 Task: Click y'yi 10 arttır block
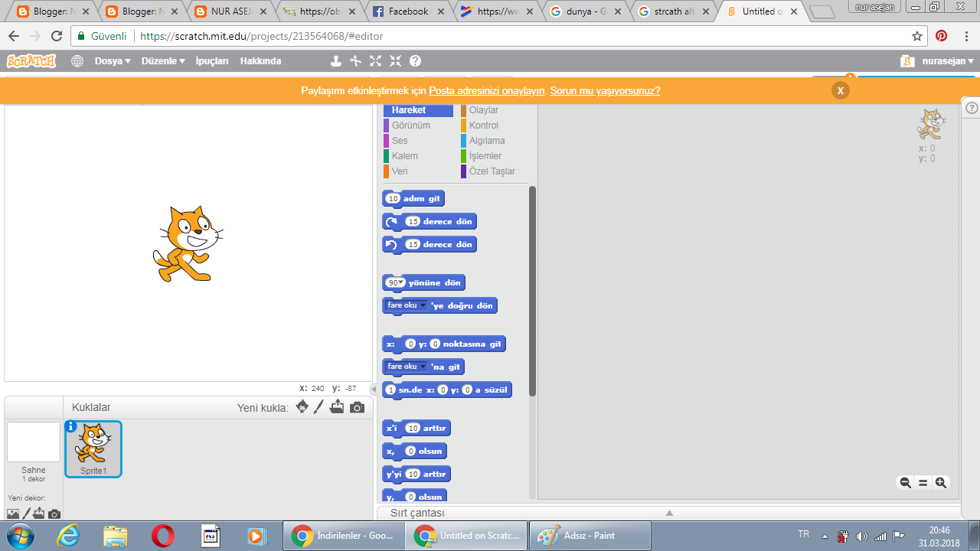416,474
